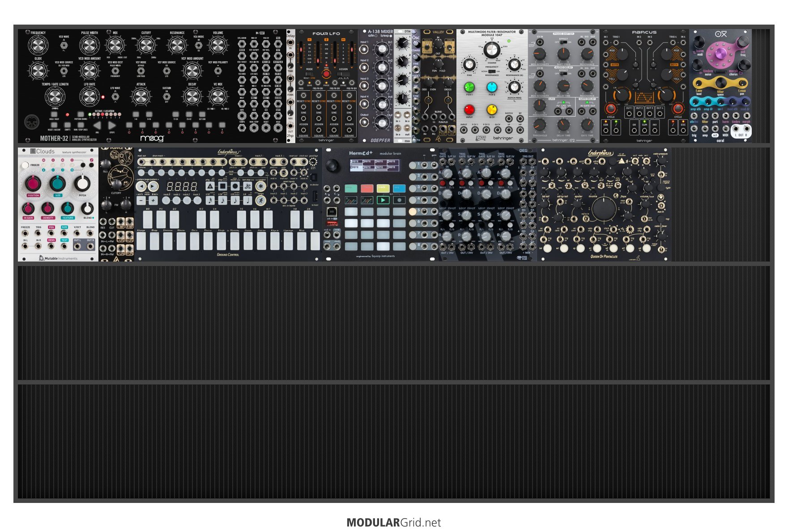Screen dimensions: 788x532
Task: Click the Clouds FREEZE button
Action: [25, 165]
